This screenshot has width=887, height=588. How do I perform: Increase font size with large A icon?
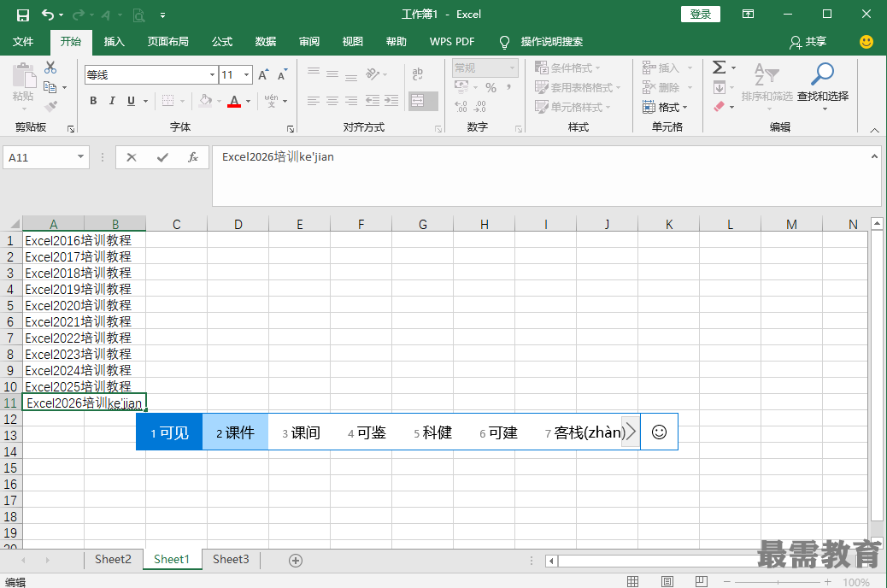(263, 74)
